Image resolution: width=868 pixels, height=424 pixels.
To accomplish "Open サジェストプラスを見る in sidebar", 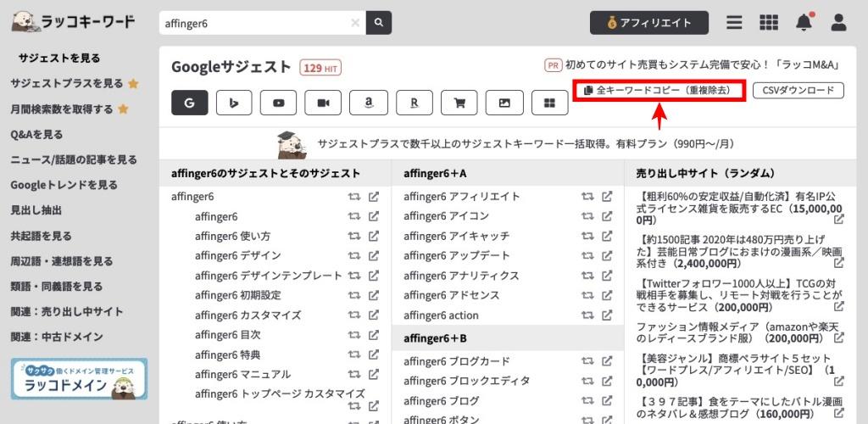I will (66, 84).
